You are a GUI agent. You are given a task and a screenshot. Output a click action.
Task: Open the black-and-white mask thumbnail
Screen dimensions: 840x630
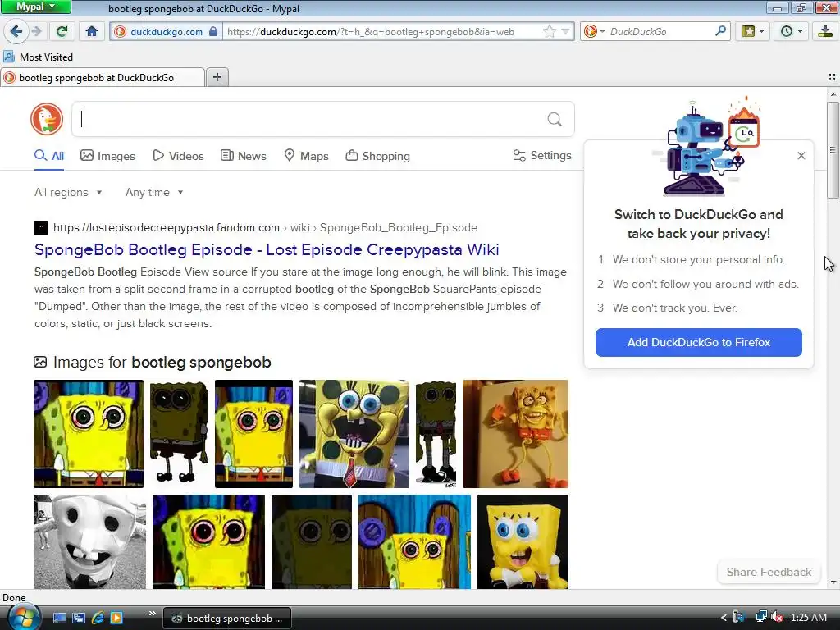(x=89, y=541)
